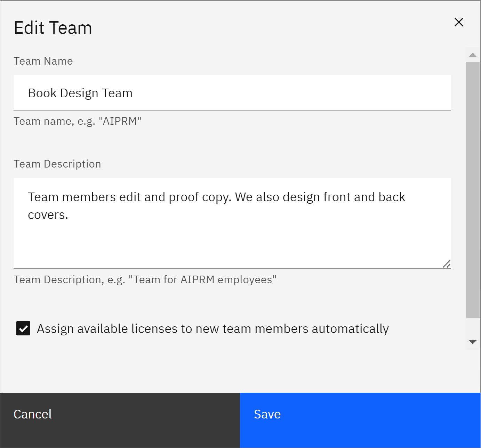This screenshot has width=481, height=448.
Task: Enable assign licenses to new members automatically
Action: tap(23, 328)
